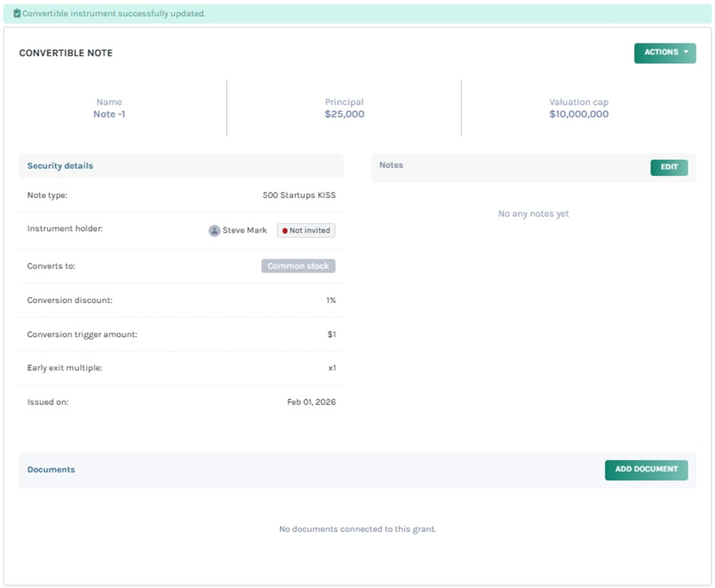The width and height of the screenshot is (715, 588).
Task: Click the clipboard check icon in success banner
Action: 17,14
